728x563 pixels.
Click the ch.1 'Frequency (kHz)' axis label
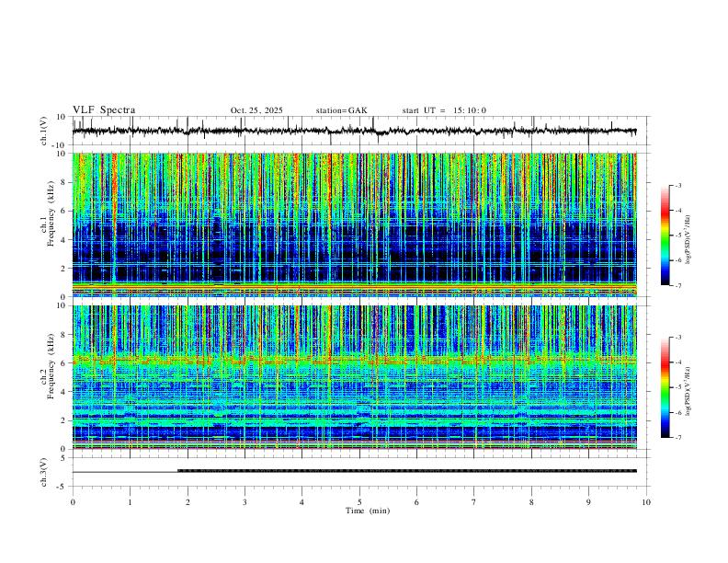51,214
